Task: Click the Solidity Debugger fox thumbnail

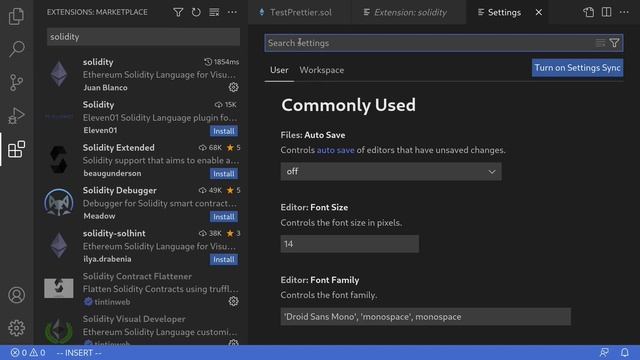Action: tap(59, 203)
